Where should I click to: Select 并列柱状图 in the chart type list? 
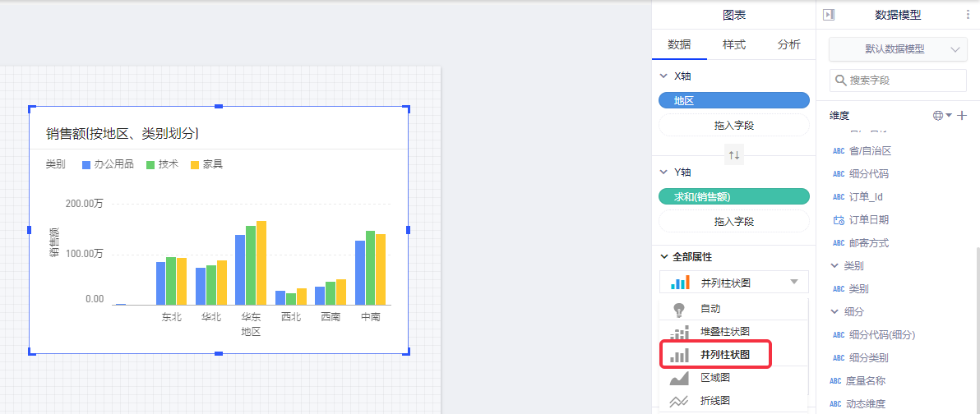point(723,355)
